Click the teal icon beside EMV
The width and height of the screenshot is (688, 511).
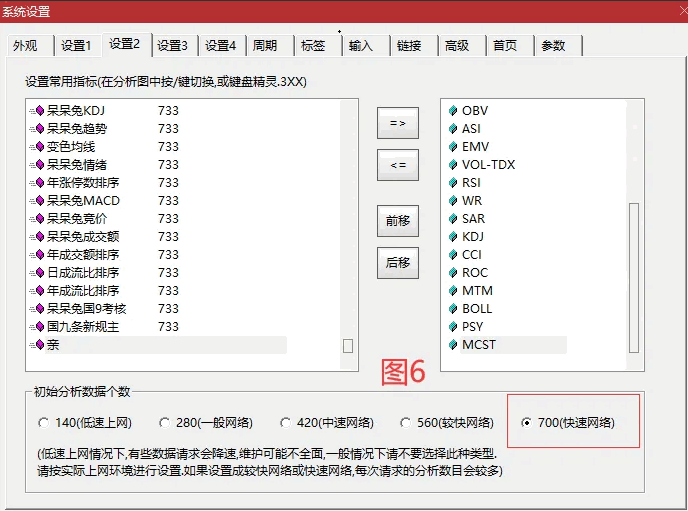tap(453, 147)
